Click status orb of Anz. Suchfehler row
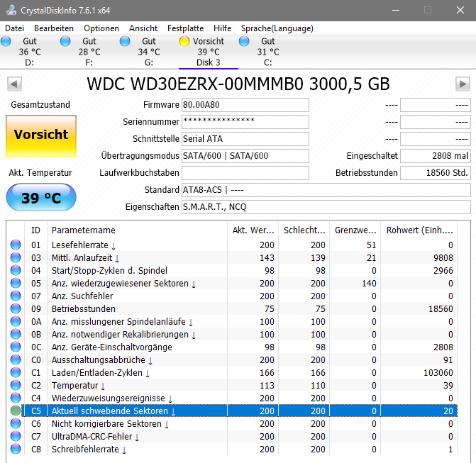The width and height of the screenshot is (476, 463). pos(16,296)
